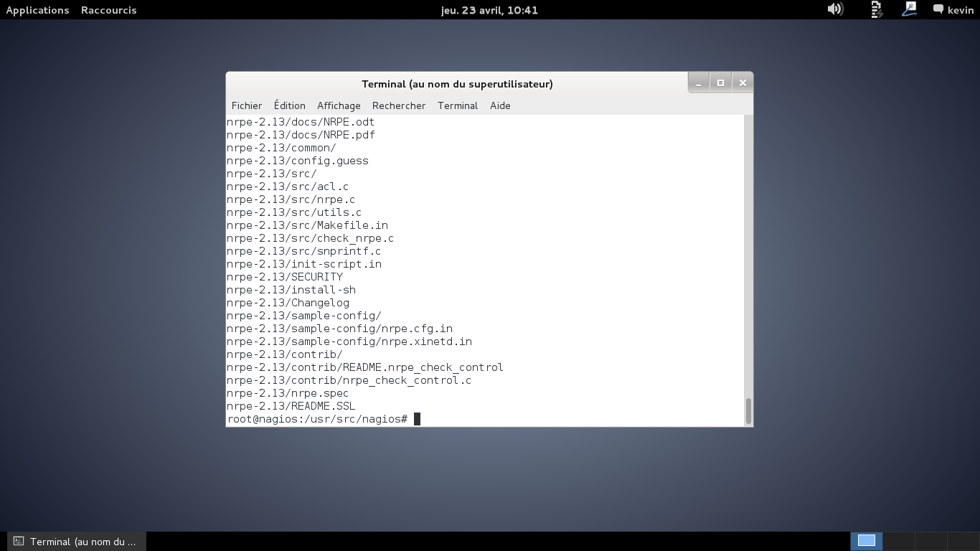The image size is (980, 551).
Task: Click the line nrpe-2.13/sample-config/nrpe.cfg.in
Action: click(x=339, y=329)
